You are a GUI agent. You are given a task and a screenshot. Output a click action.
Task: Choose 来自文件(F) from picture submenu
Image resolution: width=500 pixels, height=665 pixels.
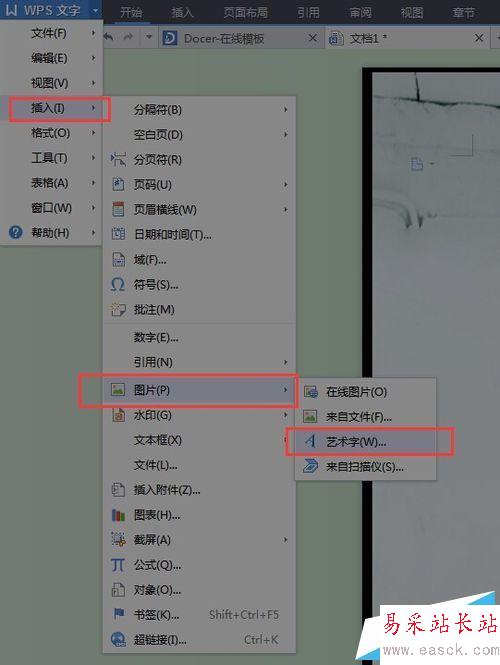(x=358, y=417)
